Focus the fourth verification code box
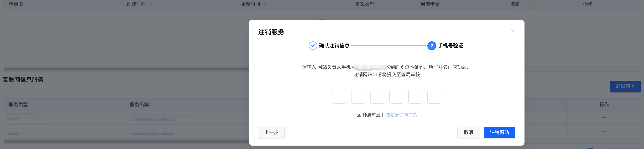Screen dimensions: 644x149 point(396,97)
